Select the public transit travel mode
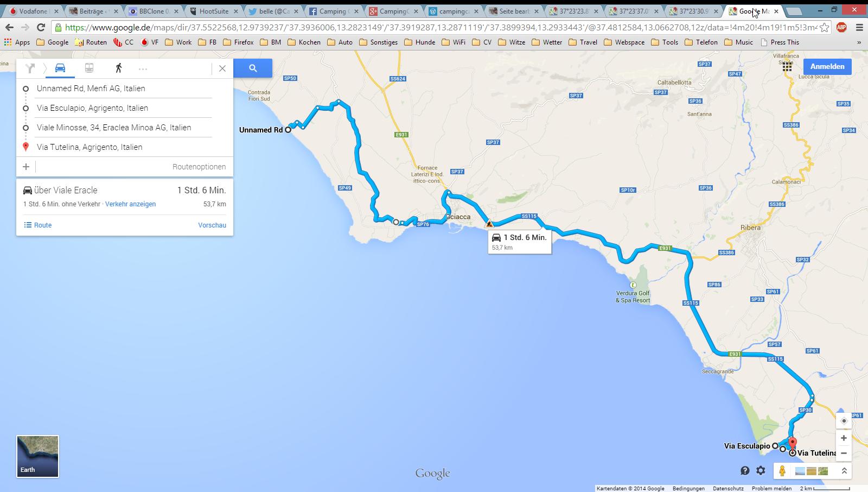Screen dimensions: 868x492 [89, 68]
